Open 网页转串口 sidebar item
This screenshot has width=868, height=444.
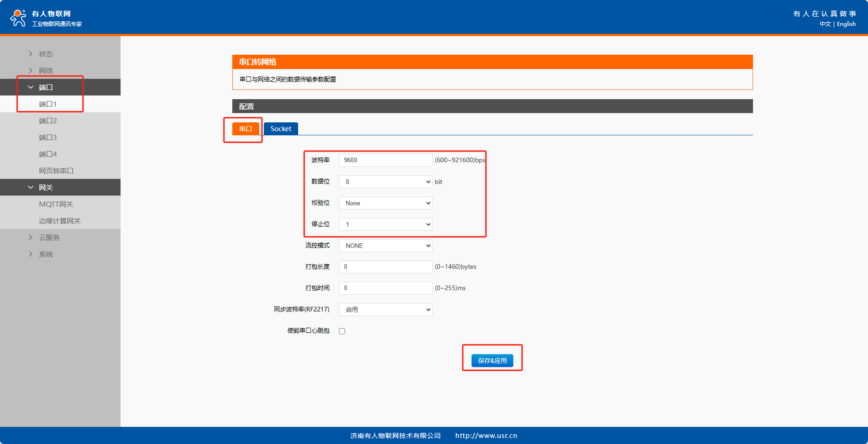pyautogui.click(x=56, y=171)
